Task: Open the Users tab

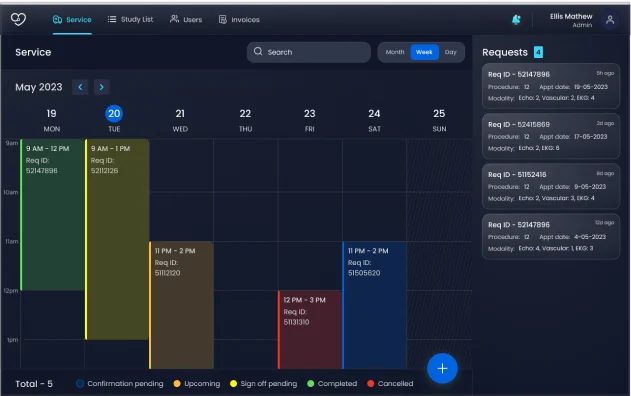Action: [x=186, y=19]
